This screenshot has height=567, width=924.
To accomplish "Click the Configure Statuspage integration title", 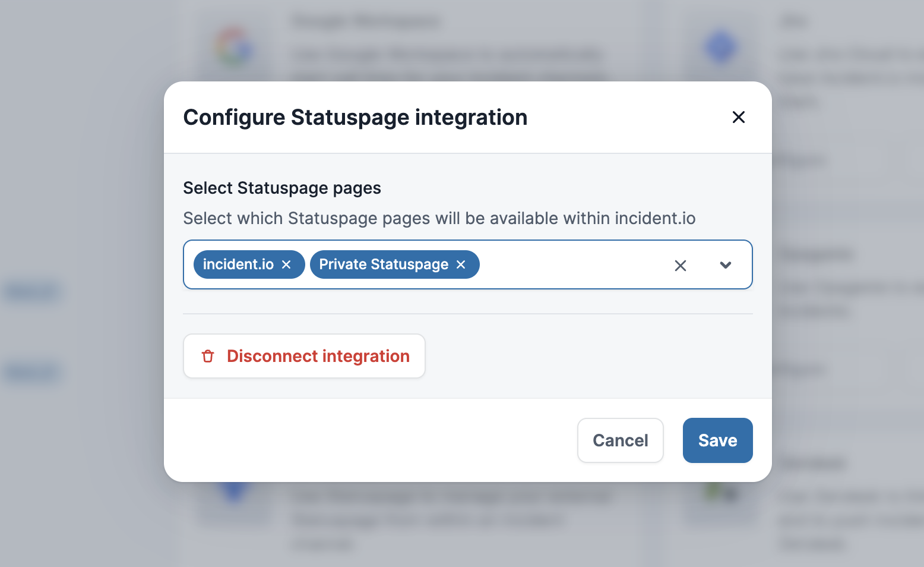I will tap(355, 118).
